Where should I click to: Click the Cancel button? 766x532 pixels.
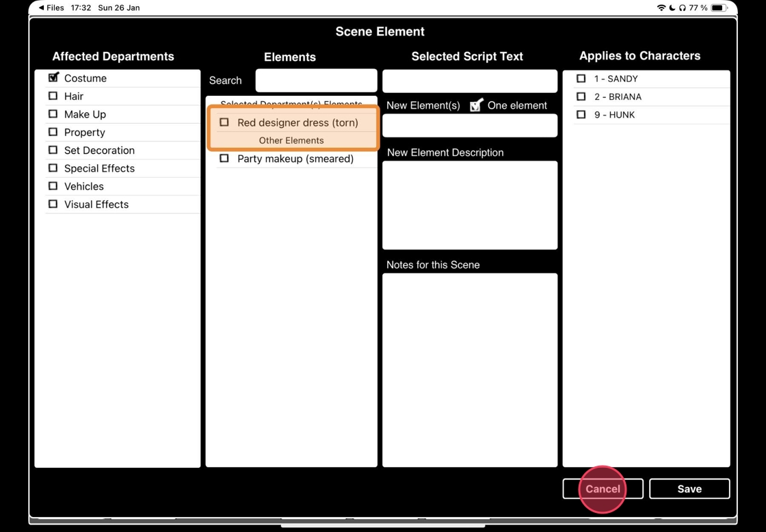click(x=603, y=488)
